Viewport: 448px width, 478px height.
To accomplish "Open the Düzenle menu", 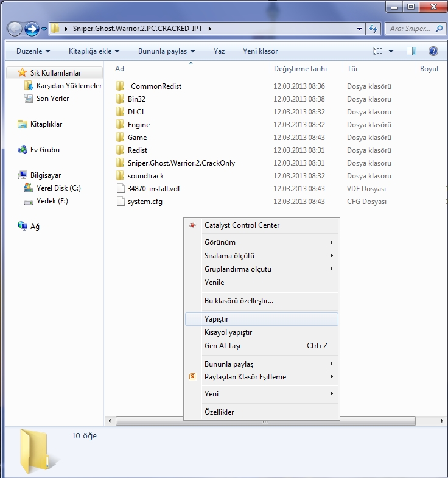I will (x=33, y=51).
